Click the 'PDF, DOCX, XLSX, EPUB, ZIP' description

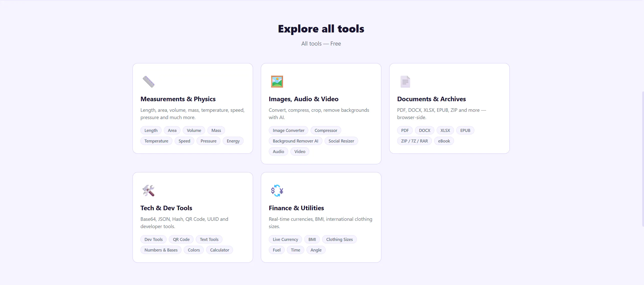click(441, 114)
